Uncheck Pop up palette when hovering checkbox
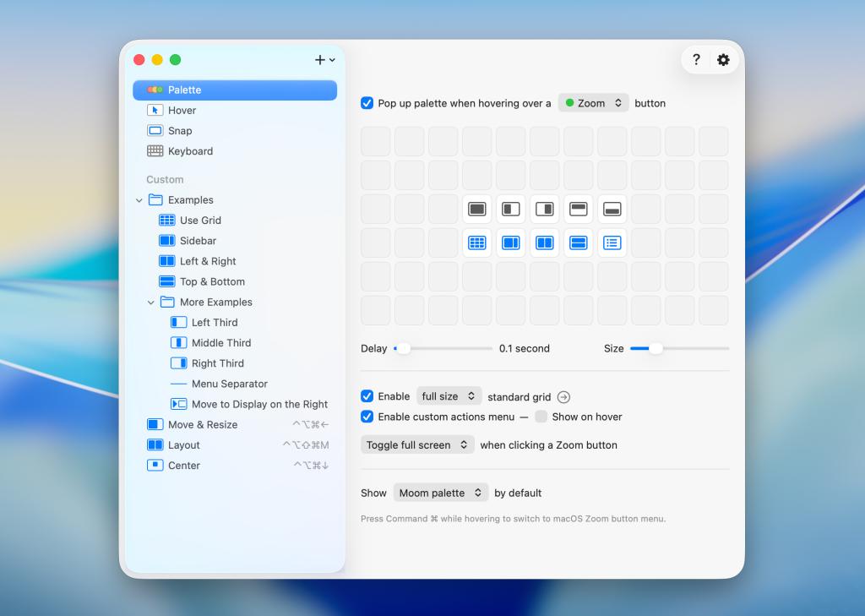The width and height of the screenshot is (865, 616). pyautogui.click(x=367, y=103)
